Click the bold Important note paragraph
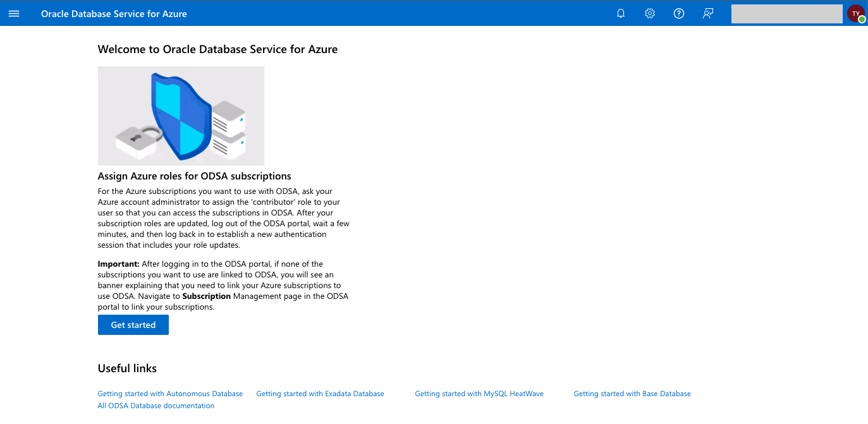This screenshot has width=868, height=424. click(223, 286)
